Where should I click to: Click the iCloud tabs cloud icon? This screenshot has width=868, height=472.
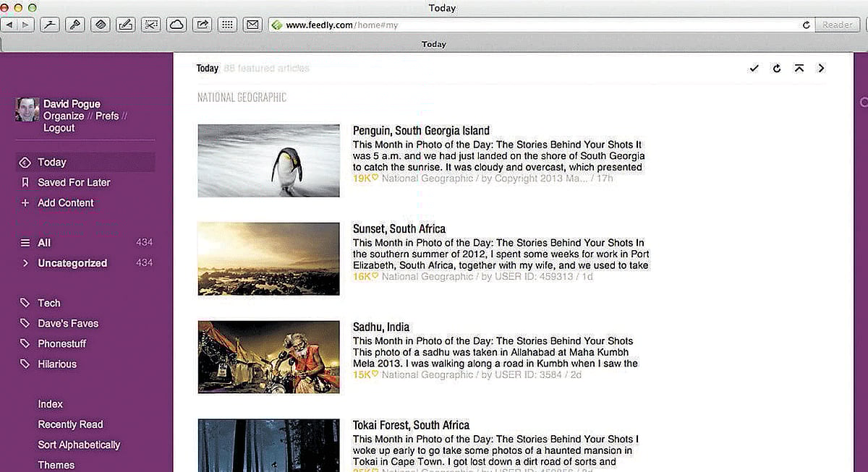tap(176, 24)
